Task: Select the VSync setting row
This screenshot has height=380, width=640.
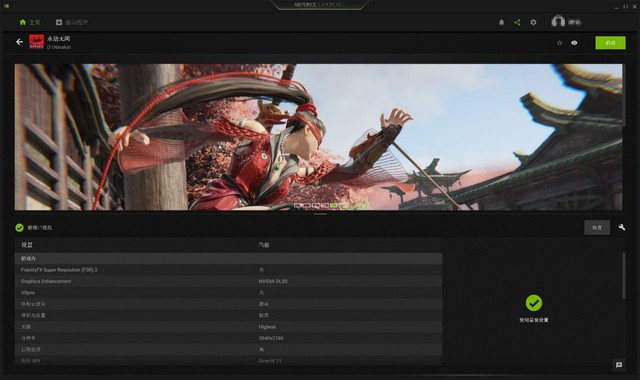Action: point(229,293)
